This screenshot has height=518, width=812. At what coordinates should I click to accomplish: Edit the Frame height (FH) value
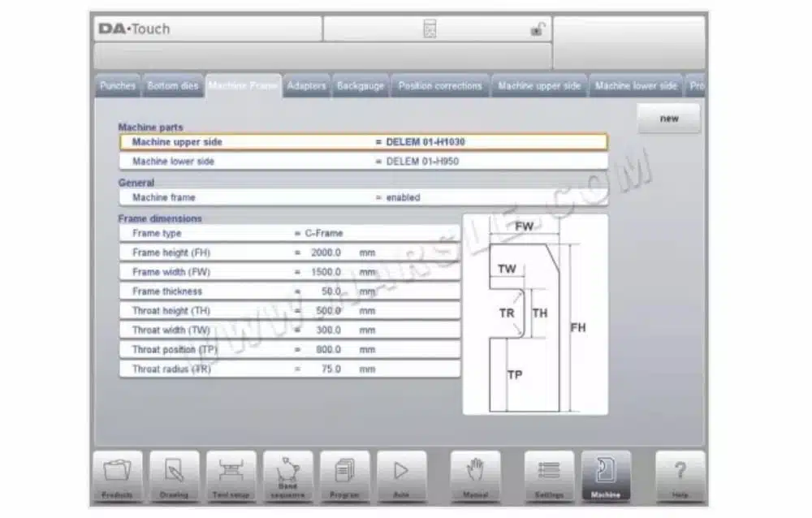click(x=290, y=253)
